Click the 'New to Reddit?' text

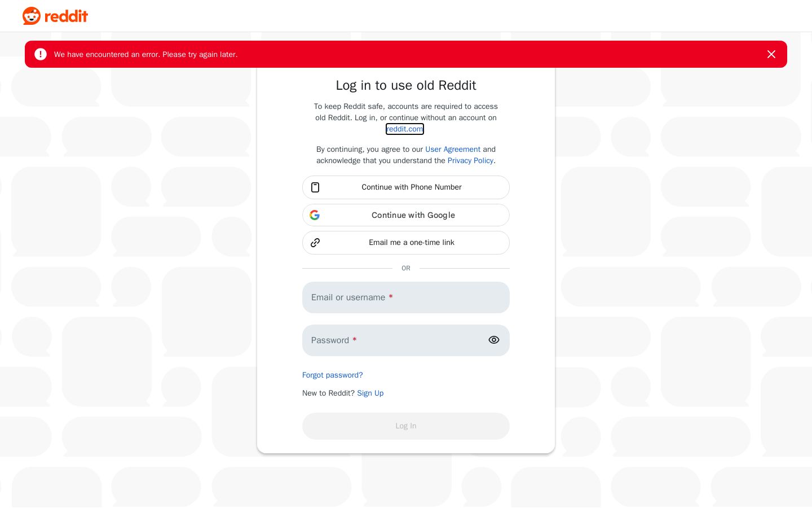[x=328, y=393]
